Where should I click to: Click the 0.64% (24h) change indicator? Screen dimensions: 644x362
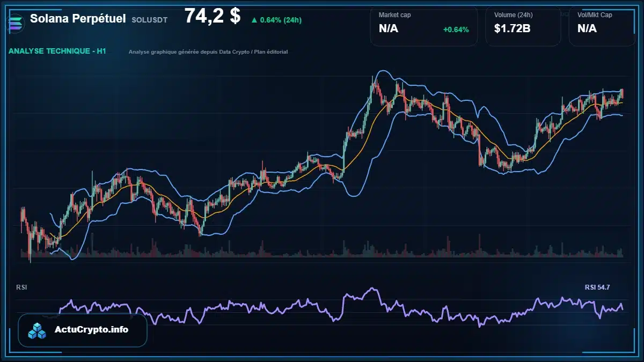[276, 20]
